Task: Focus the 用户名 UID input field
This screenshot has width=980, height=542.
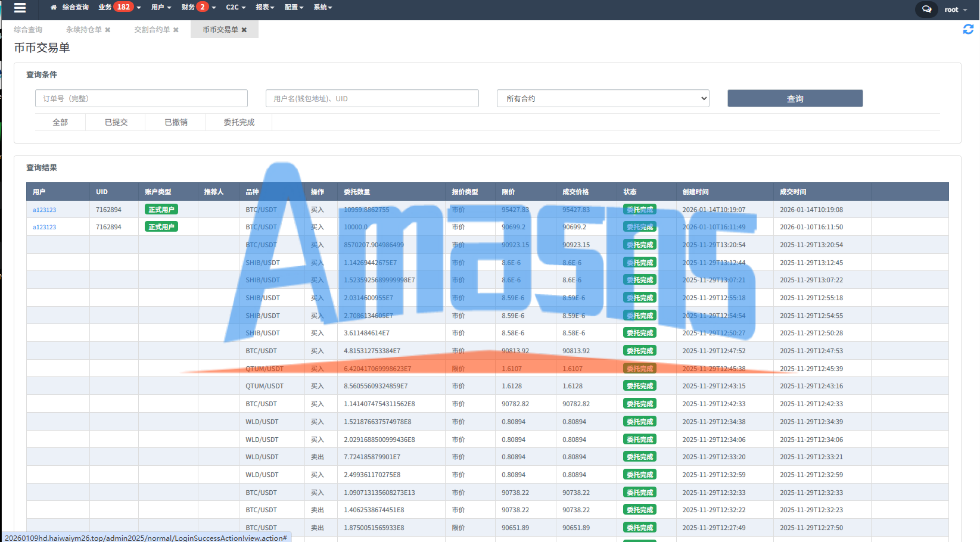Action: [x=372, y=98]
